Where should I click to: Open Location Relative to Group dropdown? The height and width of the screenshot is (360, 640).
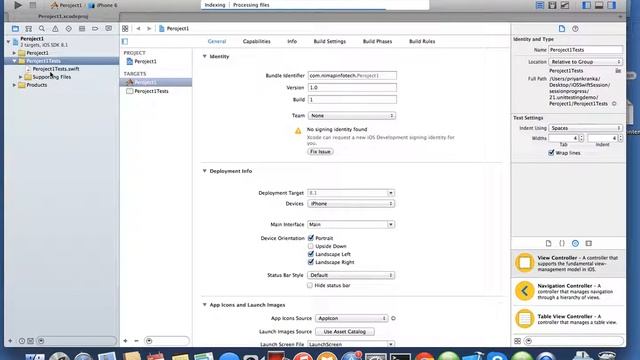click(585, 62)
